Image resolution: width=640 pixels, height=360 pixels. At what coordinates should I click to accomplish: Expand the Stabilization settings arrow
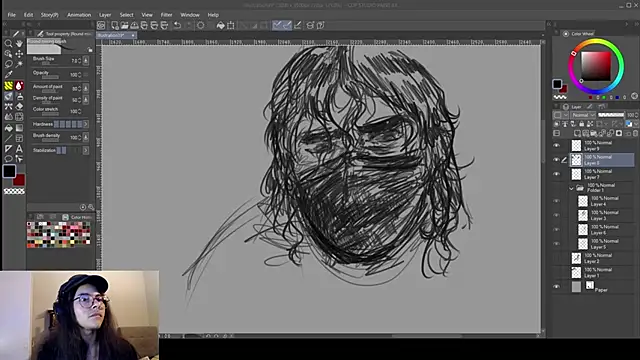click(86, 150)
